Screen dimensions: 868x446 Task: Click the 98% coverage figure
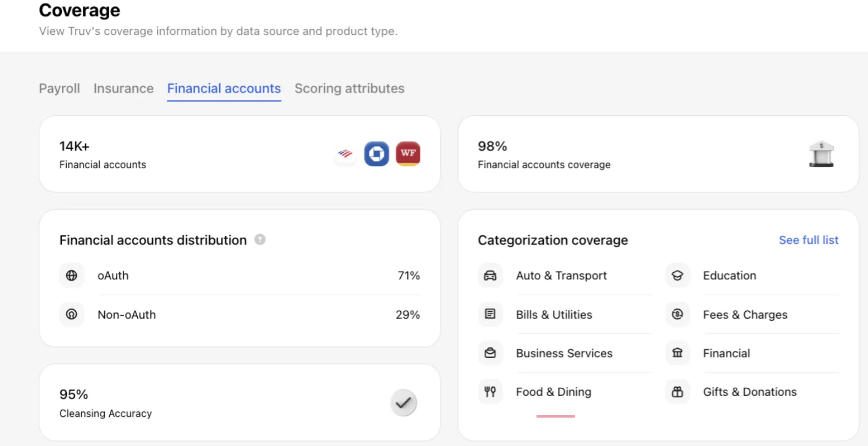coord(492,146)
